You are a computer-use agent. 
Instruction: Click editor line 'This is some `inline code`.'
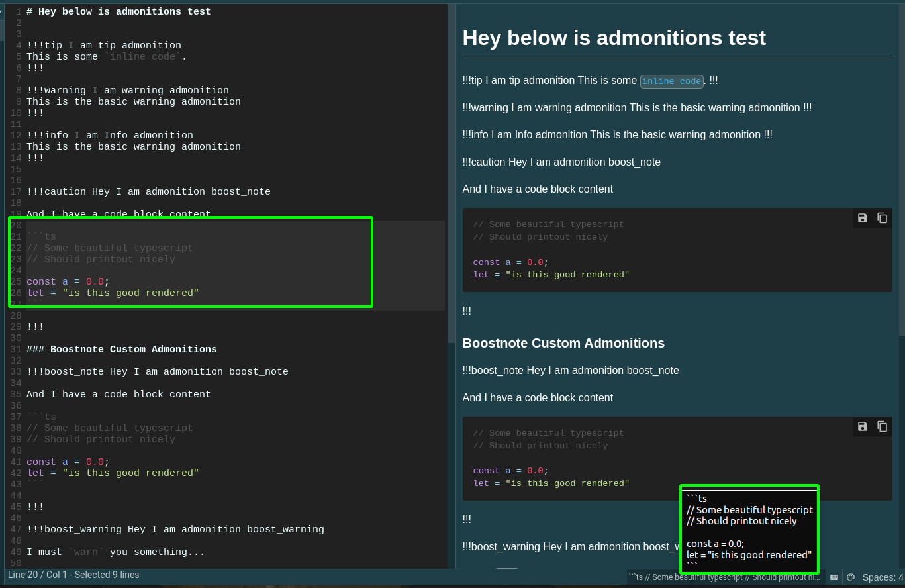[107, 57]
